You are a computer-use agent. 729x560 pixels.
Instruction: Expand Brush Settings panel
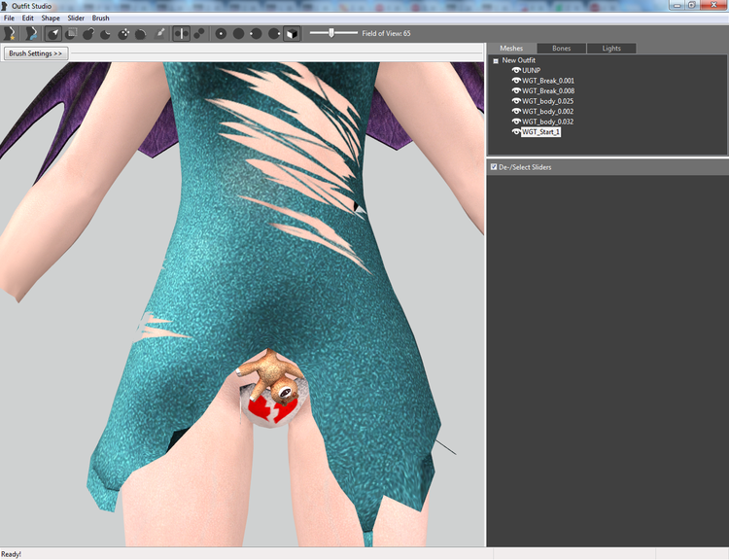pos(36,53)
